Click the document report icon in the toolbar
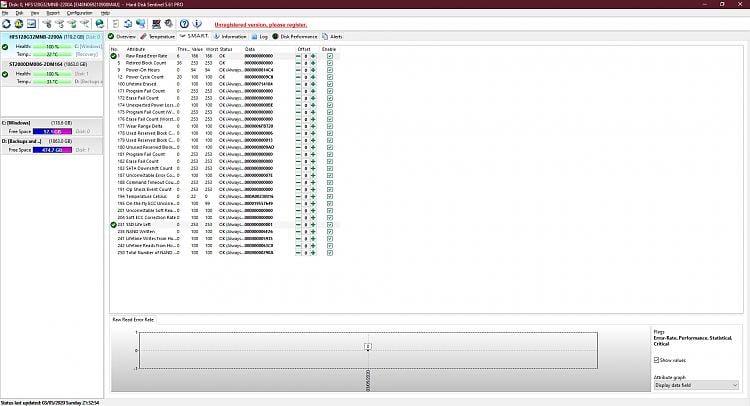The image size is (750, 406). 115,23
